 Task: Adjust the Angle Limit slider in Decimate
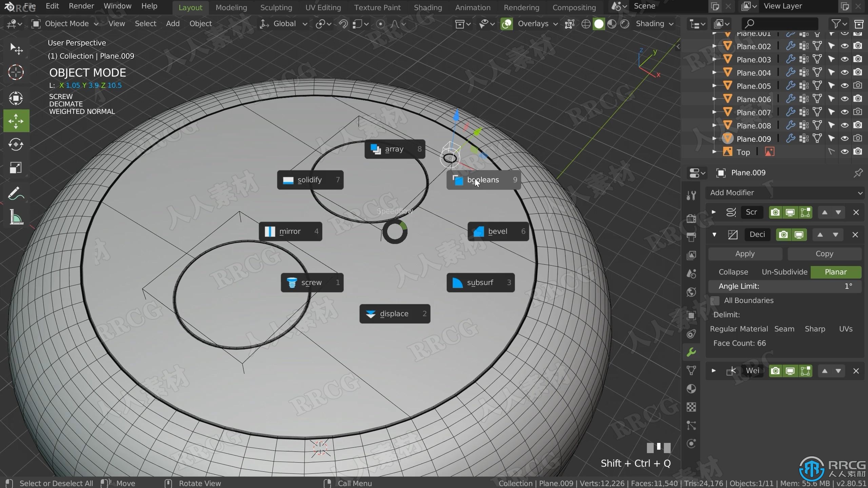click(x=785, y=286)
